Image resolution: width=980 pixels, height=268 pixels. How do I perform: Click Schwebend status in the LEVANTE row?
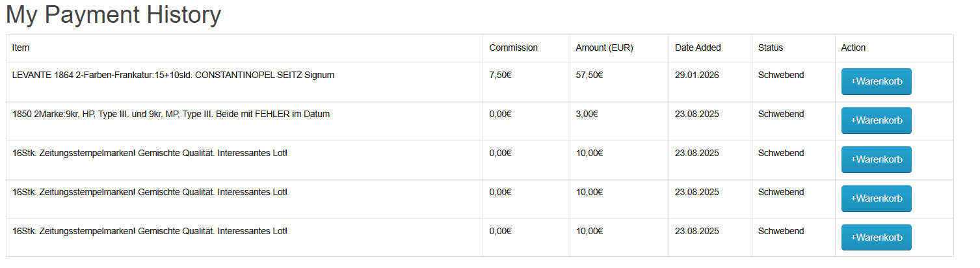780,75
